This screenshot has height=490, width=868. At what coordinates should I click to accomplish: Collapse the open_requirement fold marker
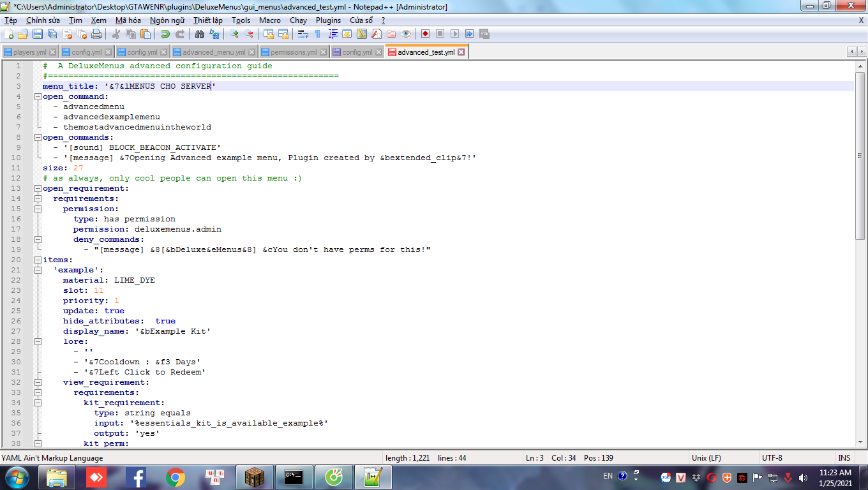38,188
